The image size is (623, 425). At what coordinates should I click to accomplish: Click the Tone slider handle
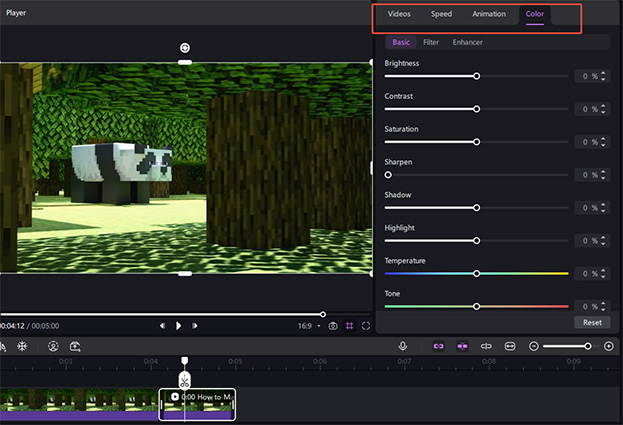tap(476, 306)
